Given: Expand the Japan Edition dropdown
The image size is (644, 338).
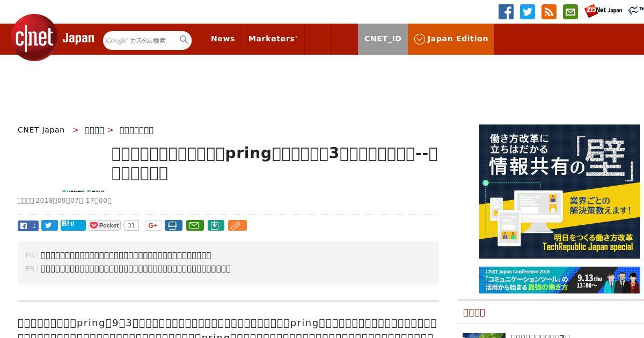Looking at the screenshot, I should (451, 39).
